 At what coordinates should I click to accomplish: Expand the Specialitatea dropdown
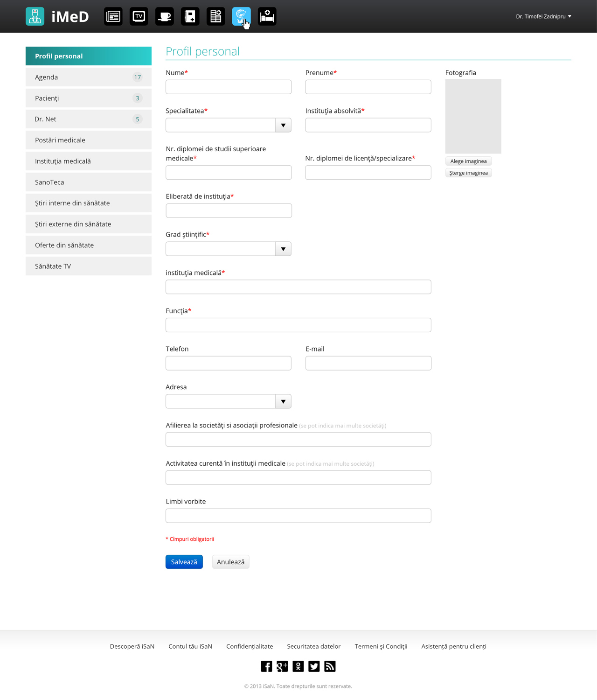click(x=283, y=125)
